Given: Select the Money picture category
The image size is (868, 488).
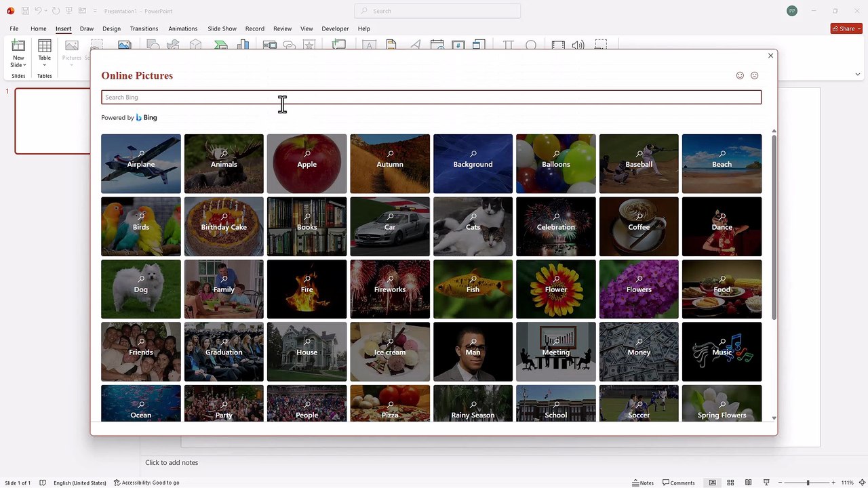Looking at the screenshot, I should pyautogui.click(x=639, y=352).
